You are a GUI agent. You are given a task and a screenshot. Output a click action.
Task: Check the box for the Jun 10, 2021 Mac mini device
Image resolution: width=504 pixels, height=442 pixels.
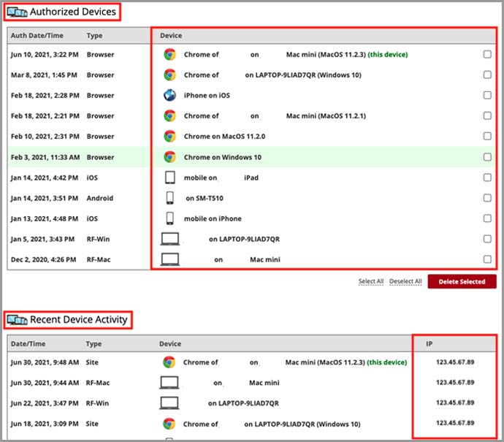[x=487, y=54]
